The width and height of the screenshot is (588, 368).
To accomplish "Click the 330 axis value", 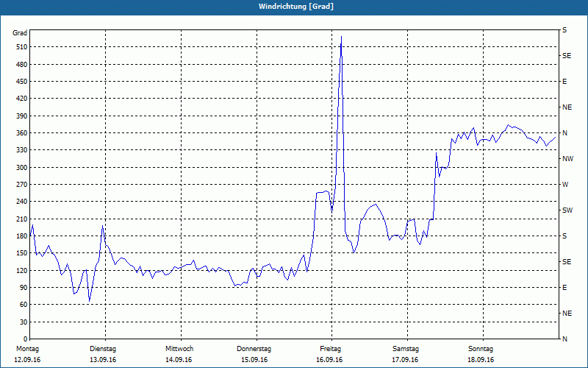I will tap(21, 150).
